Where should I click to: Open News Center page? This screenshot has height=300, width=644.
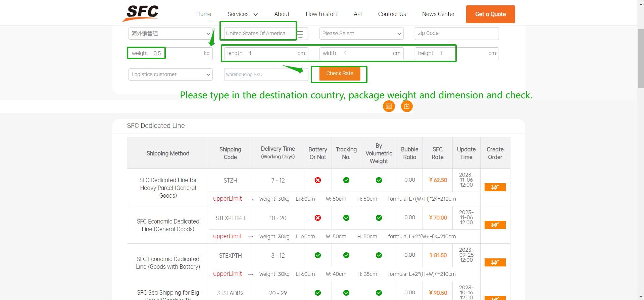(x=438, y=14)
